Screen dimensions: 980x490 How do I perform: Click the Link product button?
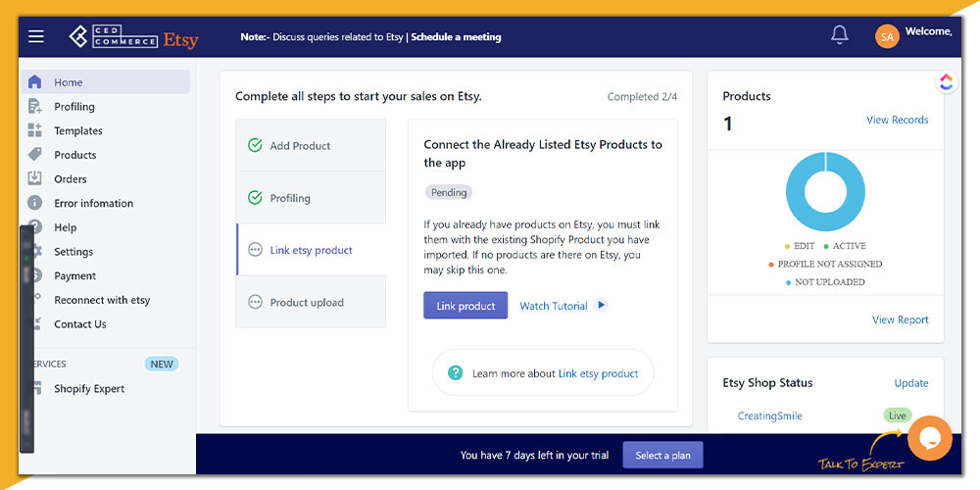click(x=465, y=306)
